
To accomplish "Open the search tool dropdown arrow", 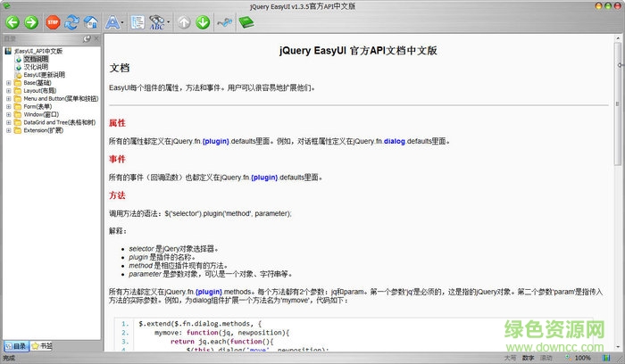I will coord(168,22).
